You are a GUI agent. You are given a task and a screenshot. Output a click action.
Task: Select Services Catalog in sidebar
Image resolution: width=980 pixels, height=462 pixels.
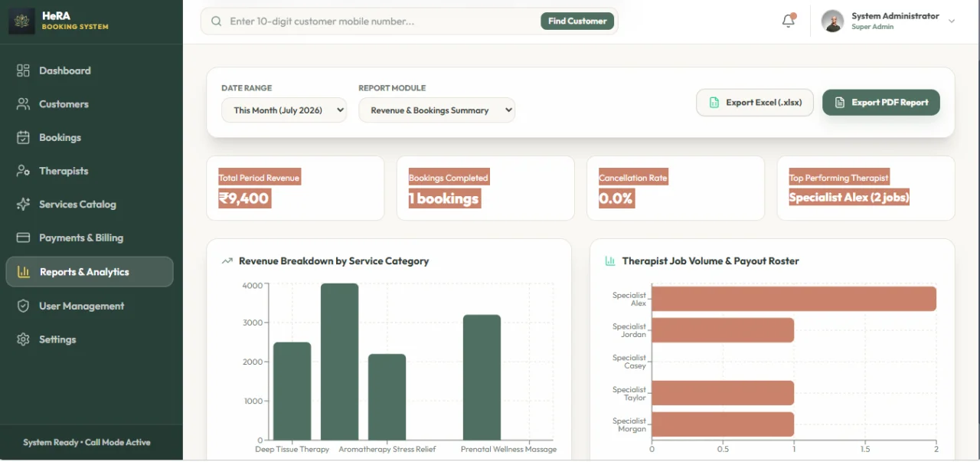point(90,205)
